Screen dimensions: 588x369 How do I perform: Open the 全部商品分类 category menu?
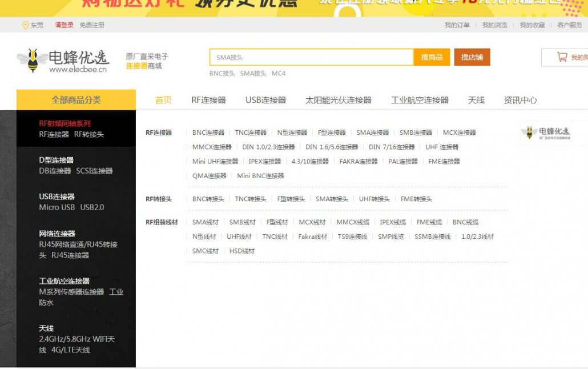[76, 100]
